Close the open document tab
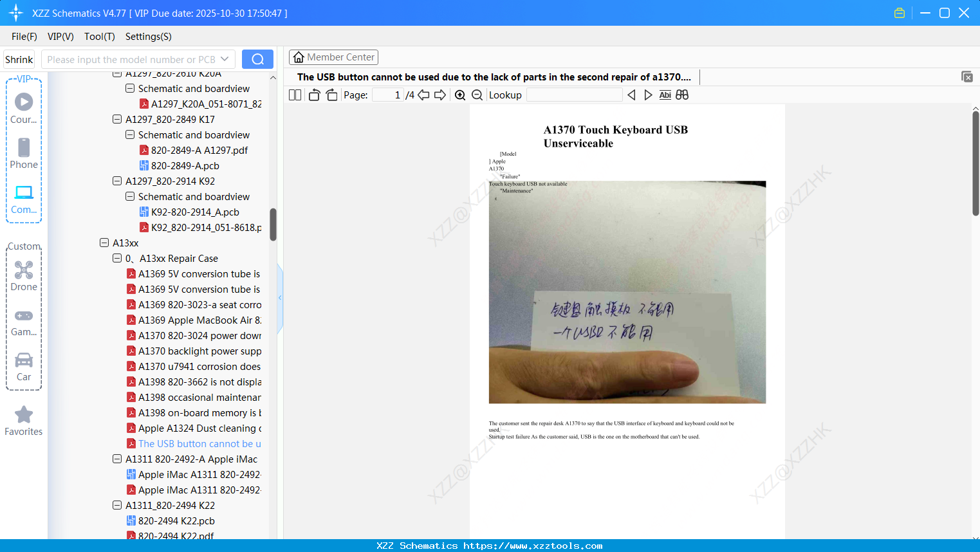The image size is (980, 552). (967, 77)
